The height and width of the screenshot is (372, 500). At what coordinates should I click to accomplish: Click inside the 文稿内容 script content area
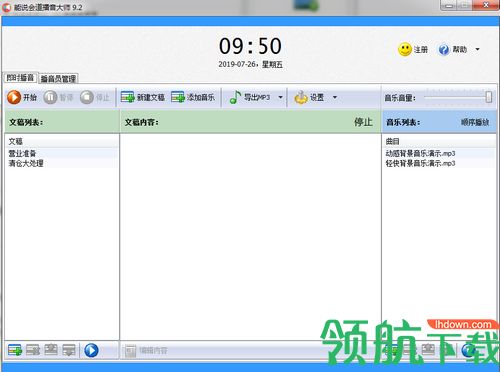point(250,237)
